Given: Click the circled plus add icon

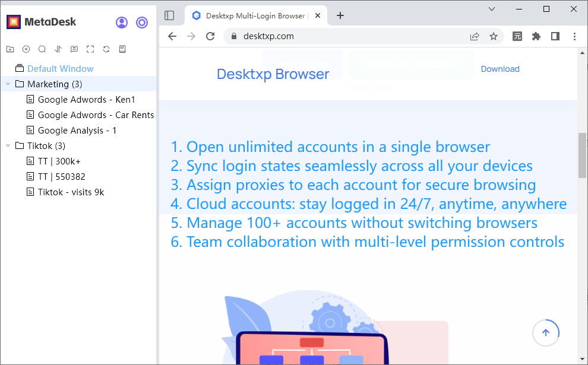Looking at the screenshot, I should (x=26, y=49).
